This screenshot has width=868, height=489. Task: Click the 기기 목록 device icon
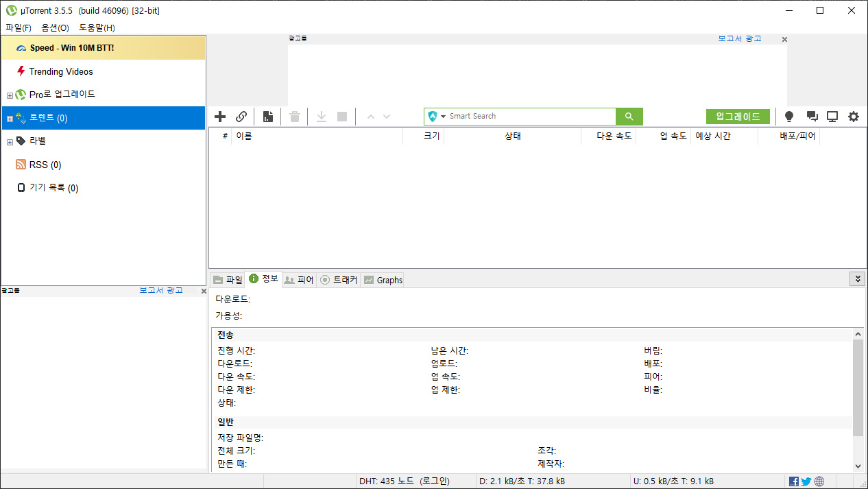[x=21, y=188]
